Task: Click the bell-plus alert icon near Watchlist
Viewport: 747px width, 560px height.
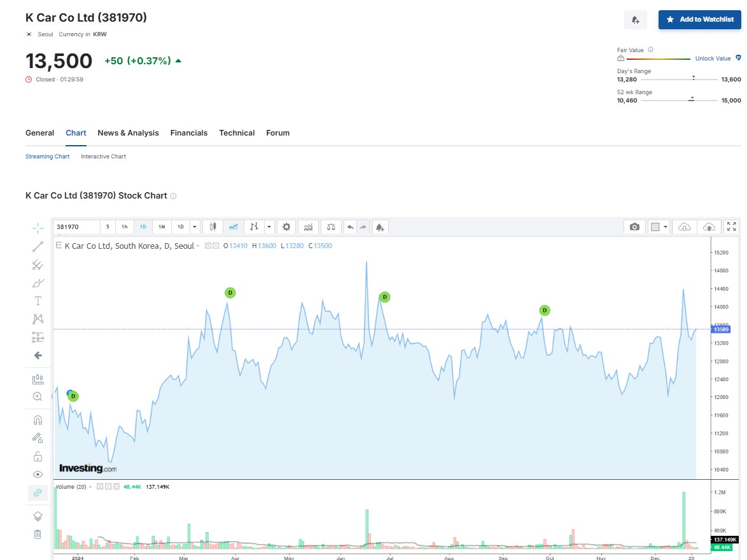Action: click(636, 20)
